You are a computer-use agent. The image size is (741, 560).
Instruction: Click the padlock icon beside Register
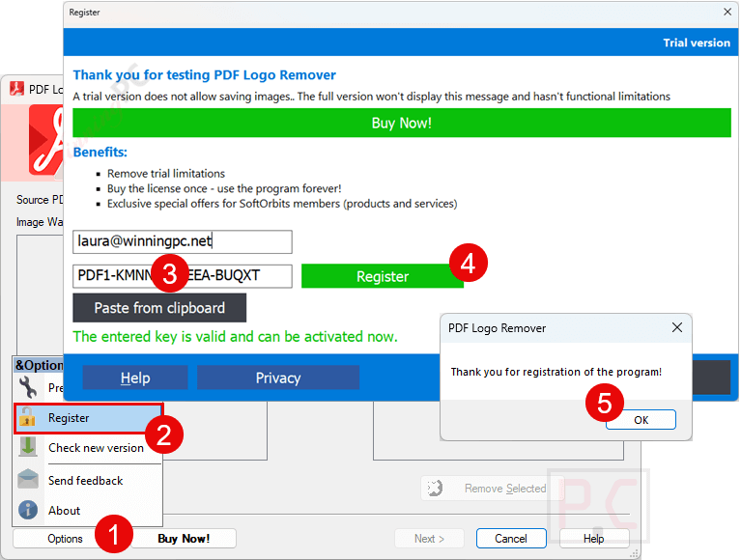point(27,417)
